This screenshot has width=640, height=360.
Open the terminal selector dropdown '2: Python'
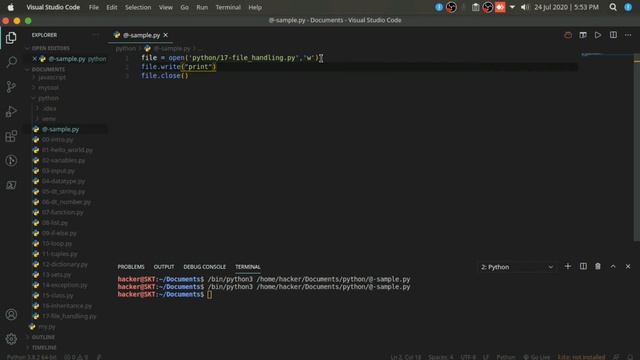click(517, 267)
